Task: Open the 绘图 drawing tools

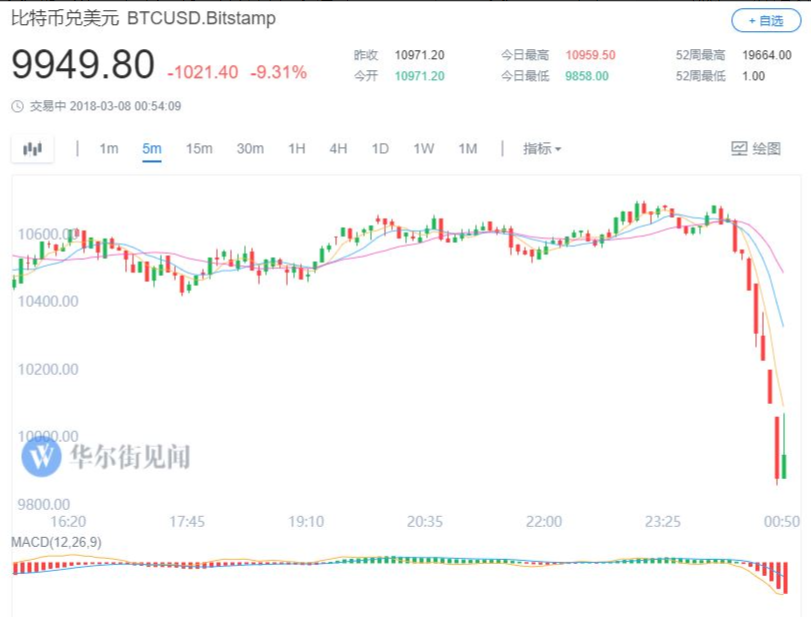Action: (756, 149)
